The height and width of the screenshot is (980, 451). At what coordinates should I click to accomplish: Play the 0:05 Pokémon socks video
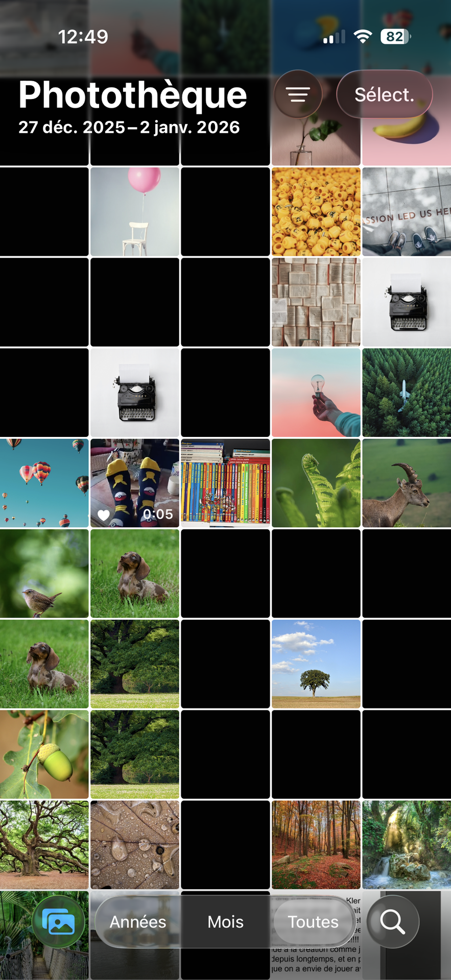click(135, 483)
